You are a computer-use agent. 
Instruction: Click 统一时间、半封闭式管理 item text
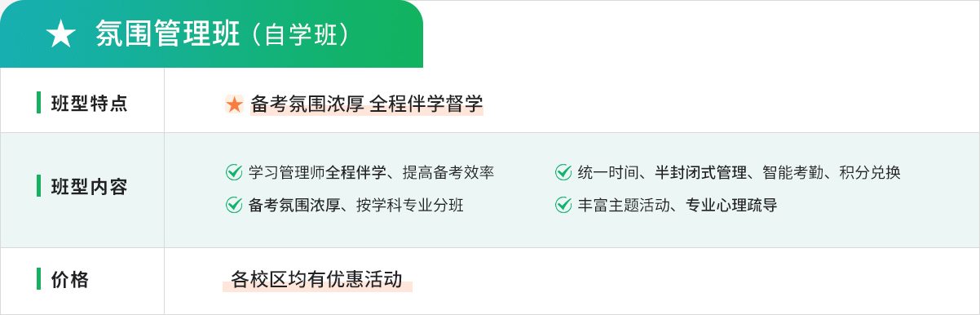tap(663, 172)
